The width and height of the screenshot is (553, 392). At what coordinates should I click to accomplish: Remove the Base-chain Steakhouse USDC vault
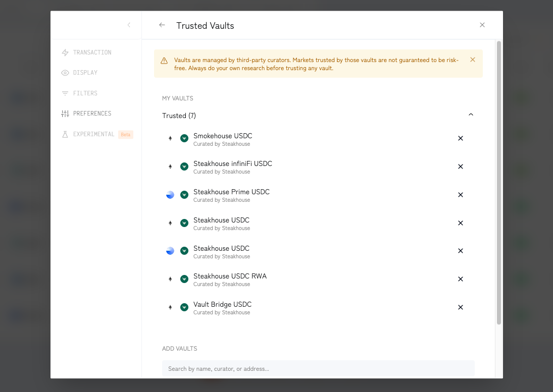point(460,251)
